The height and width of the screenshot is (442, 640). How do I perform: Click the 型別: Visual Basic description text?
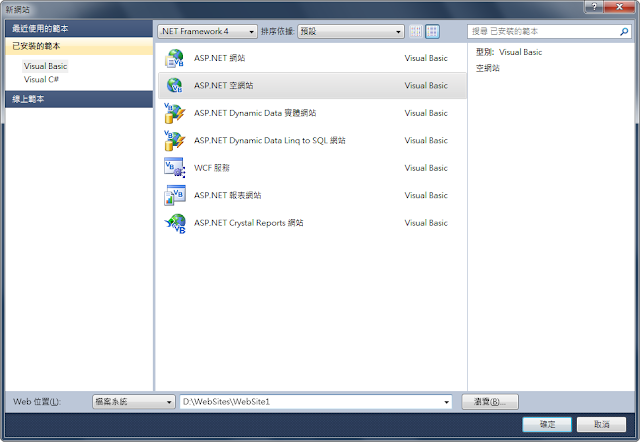pyautogui.click(x=509, y=52)
